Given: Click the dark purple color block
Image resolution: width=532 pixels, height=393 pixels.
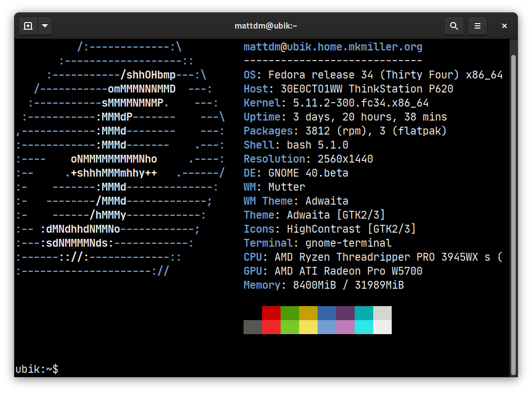Looking at the screenshot, I should coord(345,313).
